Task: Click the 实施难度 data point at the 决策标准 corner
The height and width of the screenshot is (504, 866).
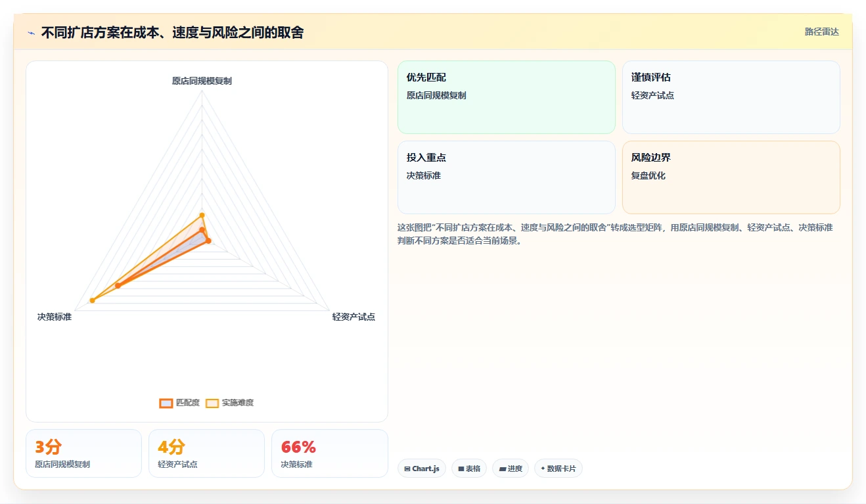Action: 92,300
